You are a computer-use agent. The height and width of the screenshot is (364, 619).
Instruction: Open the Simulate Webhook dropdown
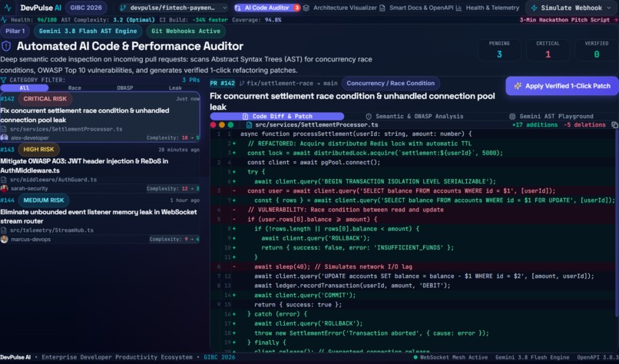pyautogui.click(x=571, y=8)
